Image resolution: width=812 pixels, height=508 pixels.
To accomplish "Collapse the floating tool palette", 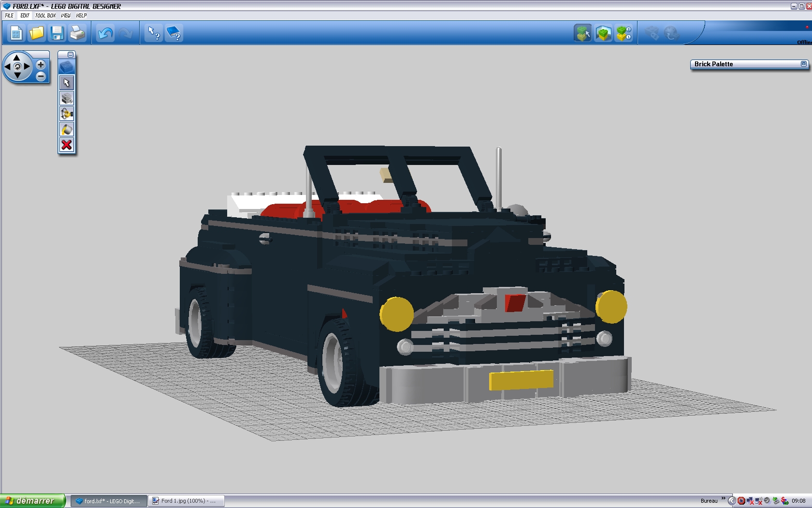I will click(x=72, y=54).
